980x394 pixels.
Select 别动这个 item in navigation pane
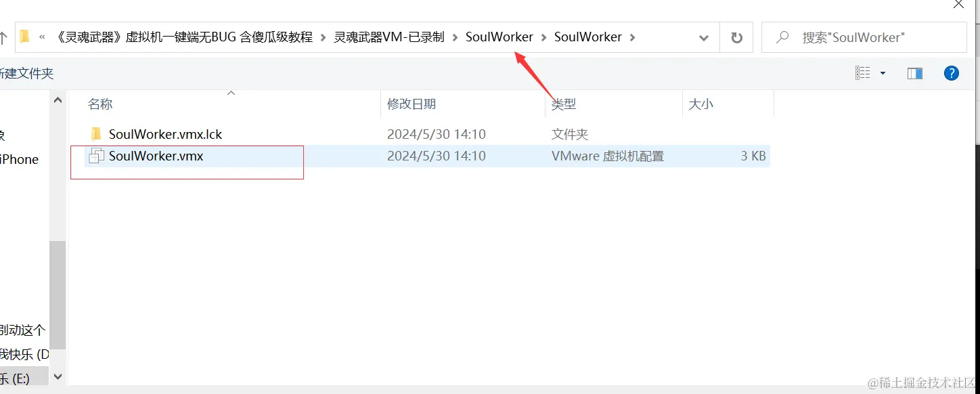(23, 330)
